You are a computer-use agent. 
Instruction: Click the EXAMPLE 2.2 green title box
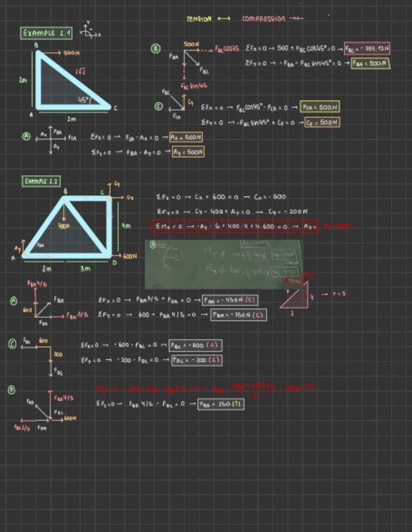tap(41, 181)
